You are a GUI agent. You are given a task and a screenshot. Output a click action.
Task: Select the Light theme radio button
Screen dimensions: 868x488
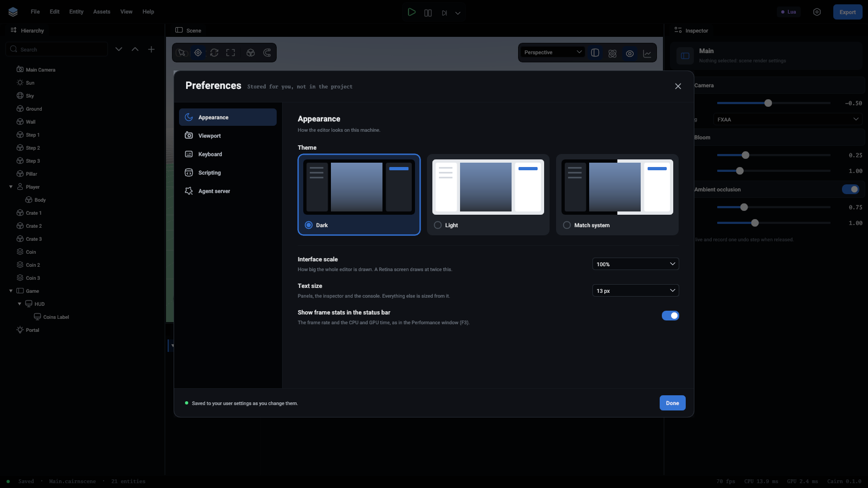438,225
